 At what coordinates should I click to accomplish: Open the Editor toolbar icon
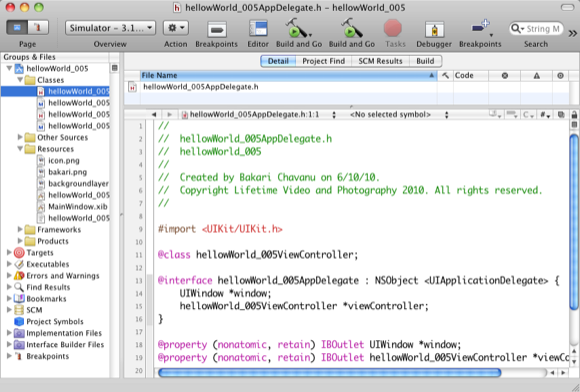258,29
